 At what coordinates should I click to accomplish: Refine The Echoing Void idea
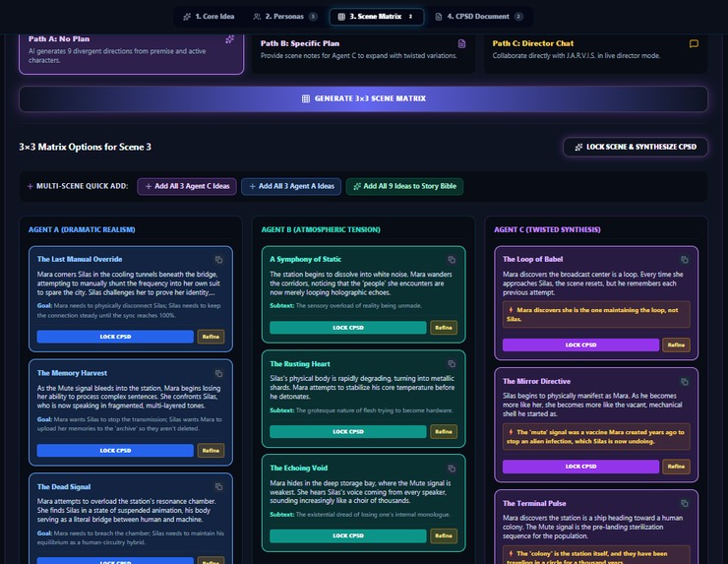pyautogui.click(x=444, y=535)
